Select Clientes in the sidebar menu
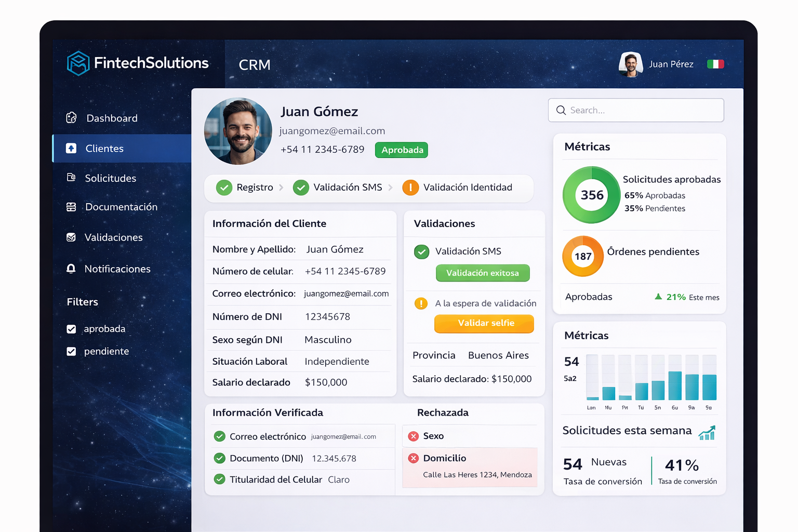This screenshot has width=798, height=532. point(104,149)
